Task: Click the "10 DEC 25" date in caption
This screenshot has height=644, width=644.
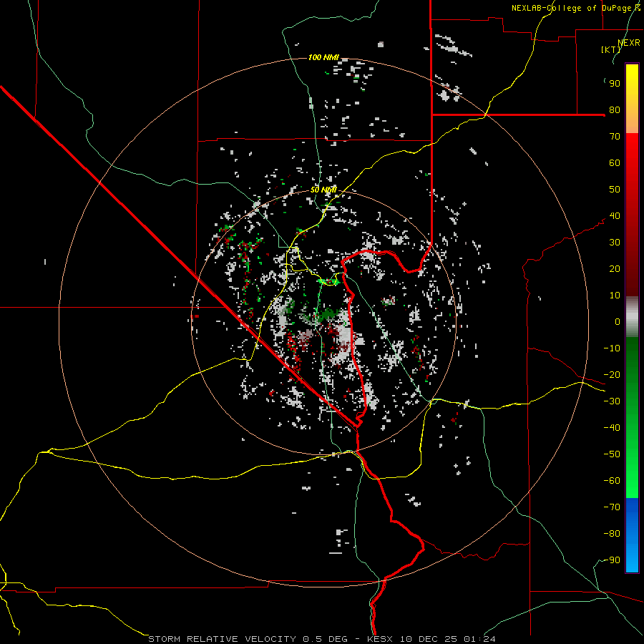Action: [429, 639]
